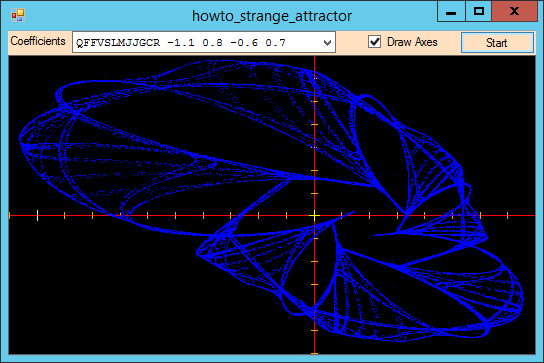Click the application icon in title bar
This screenshot has height=363, width=544.
pos(17,15)
